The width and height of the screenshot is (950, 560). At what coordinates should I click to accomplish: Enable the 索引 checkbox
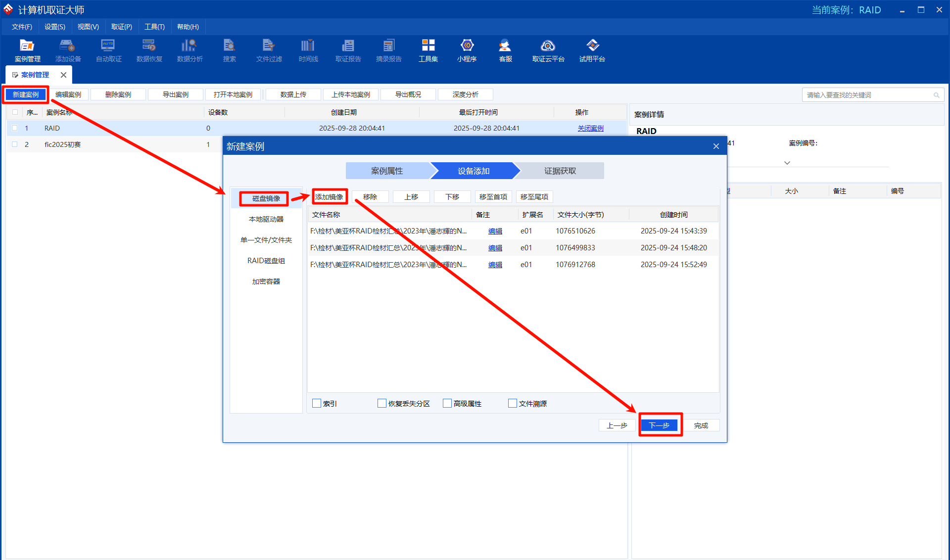[x=317, y=403]
